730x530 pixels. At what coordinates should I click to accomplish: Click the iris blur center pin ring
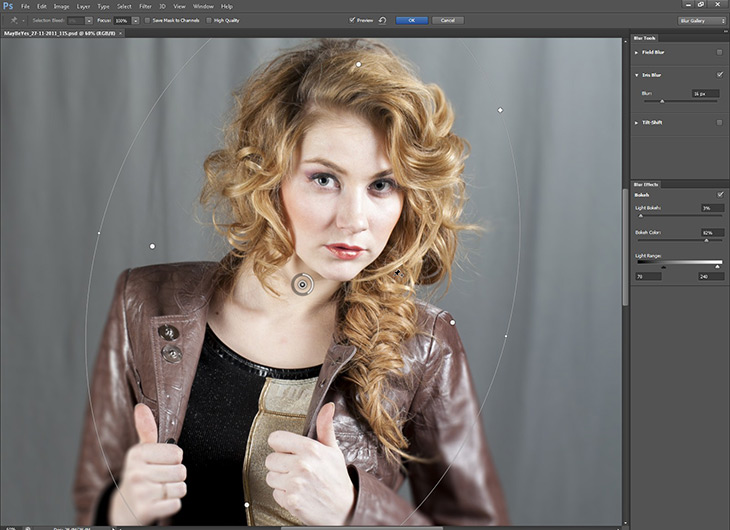pos(302,284)
